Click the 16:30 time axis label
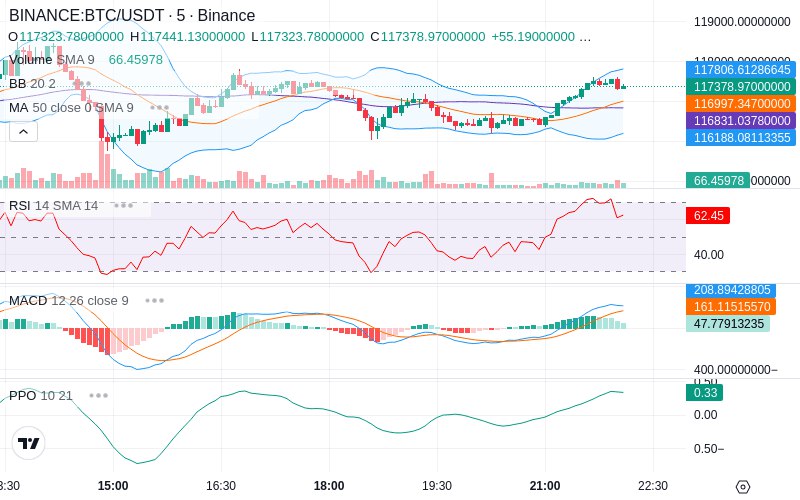The image size is (800, 500). pyautogui.click(x=221, y=485)
